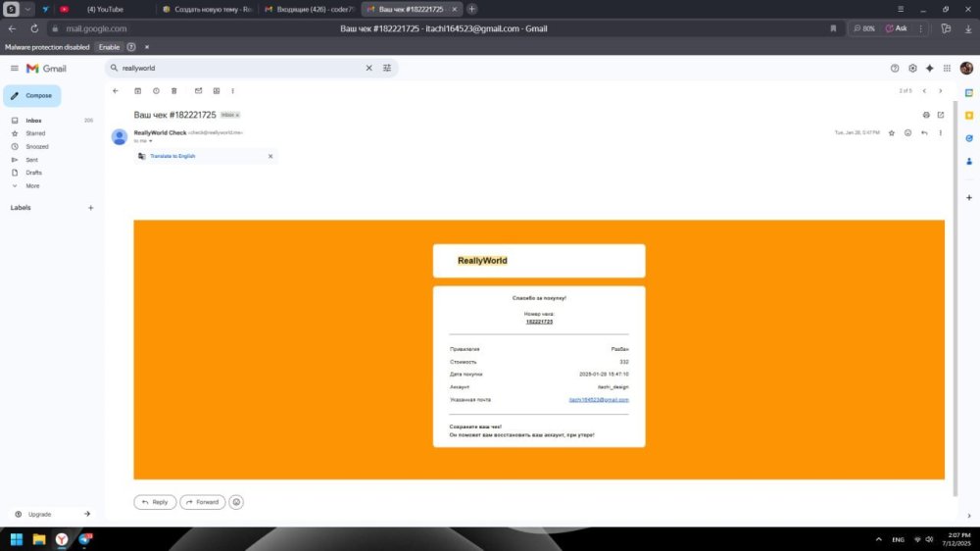Click Translate to English link
Screen dimensions: 980x551
[x=172, y=156]
